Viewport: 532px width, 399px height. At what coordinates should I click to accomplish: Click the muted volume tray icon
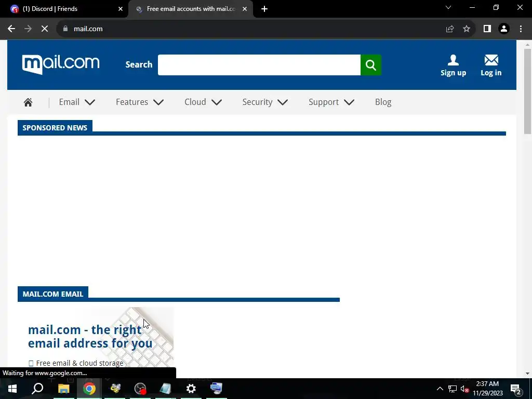click(465, 389)
